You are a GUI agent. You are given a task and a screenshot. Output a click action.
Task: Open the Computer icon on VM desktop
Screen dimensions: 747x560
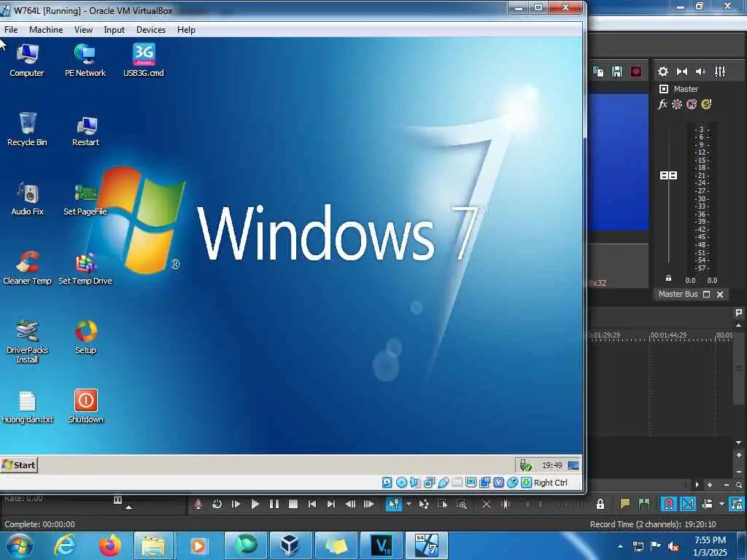pos(27,60)
